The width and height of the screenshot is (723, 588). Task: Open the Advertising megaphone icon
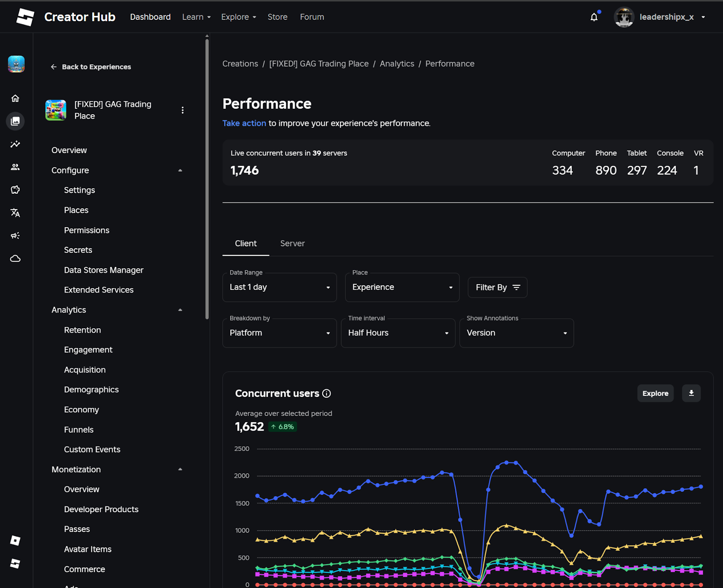pos(15,235)
